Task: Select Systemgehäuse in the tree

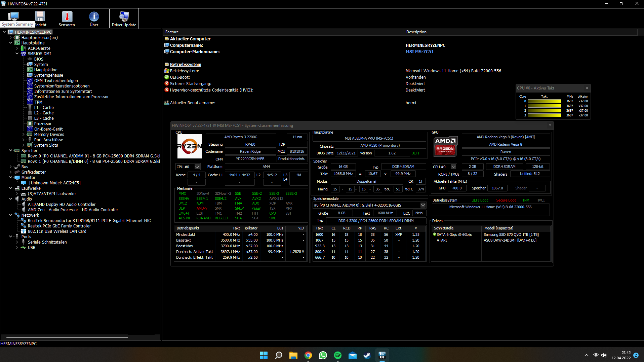Action: [48, 75]
